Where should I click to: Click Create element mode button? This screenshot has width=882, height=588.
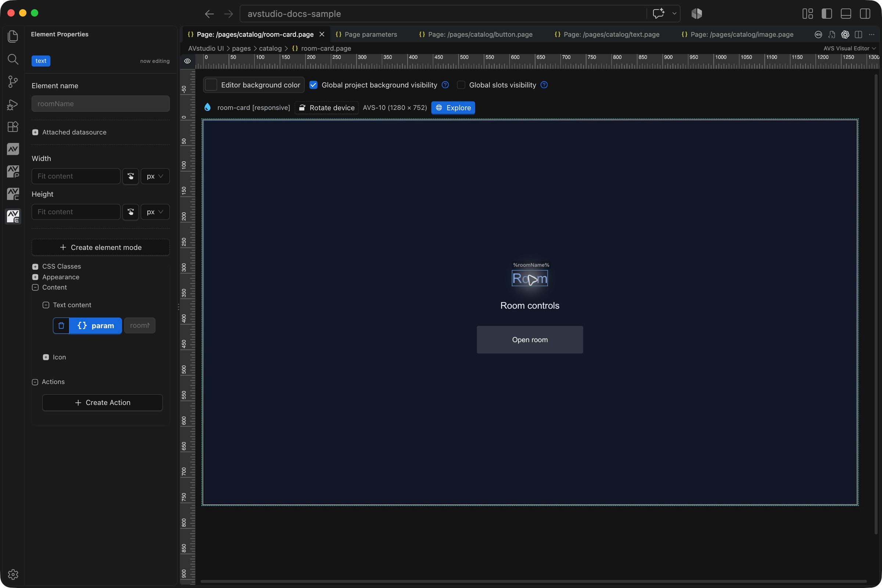tap(100, 247)
